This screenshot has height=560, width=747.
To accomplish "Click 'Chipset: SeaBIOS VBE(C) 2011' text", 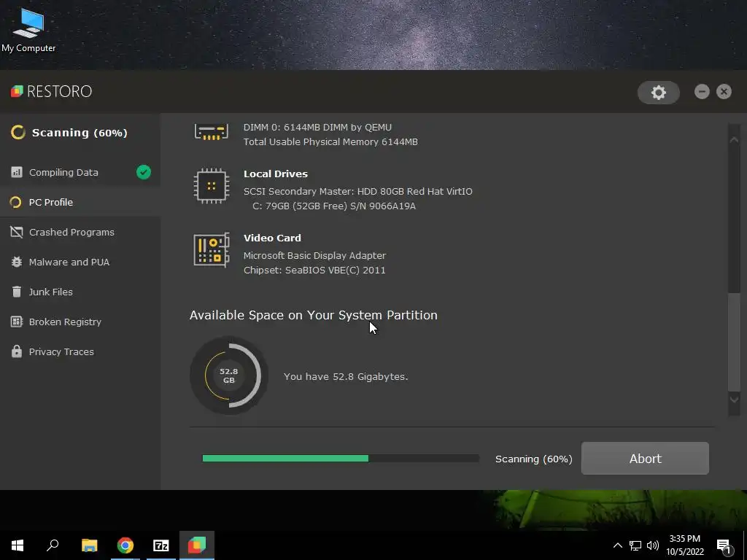I will pyautogui.click(x=314, y=270).
